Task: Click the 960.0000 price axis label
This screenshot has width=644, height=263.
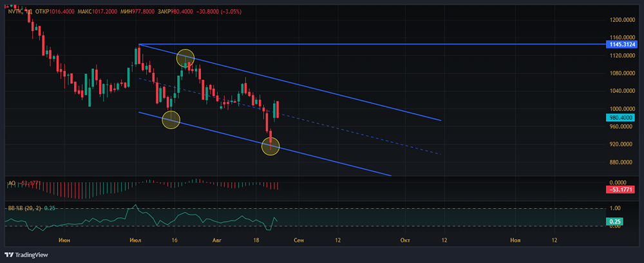Action: 622,126
